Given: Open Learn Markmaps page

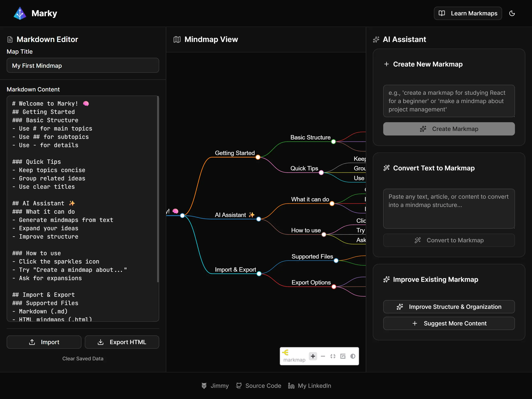Looking at the screenshot, I should coord(468,14).
